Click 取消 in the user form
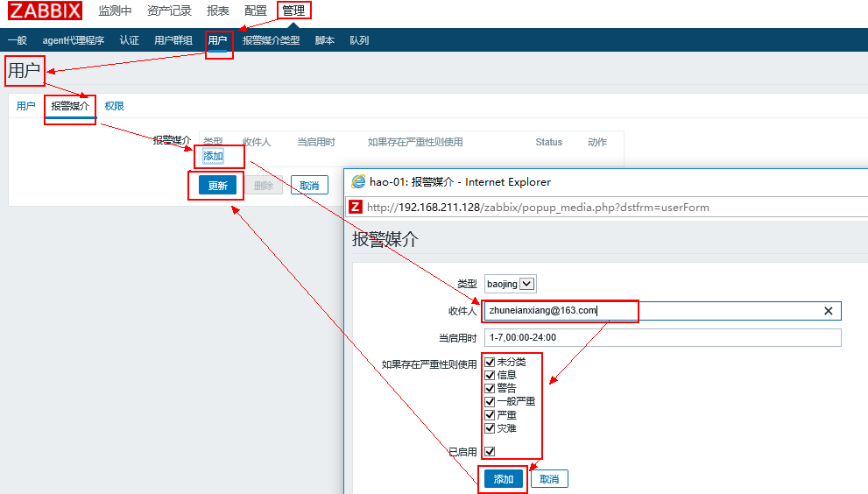 309,186
